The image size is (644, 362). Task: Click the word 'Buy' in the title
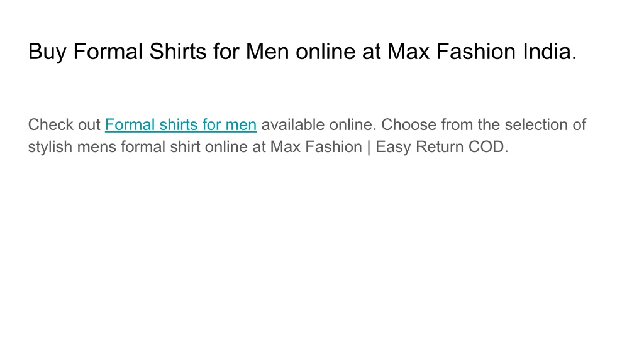click(x=47, y=52)
